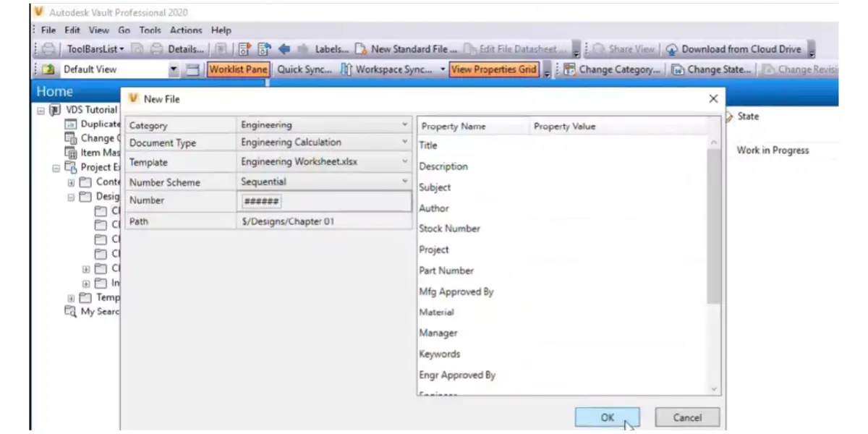Click the Change Category... button

tap(612, 69)
